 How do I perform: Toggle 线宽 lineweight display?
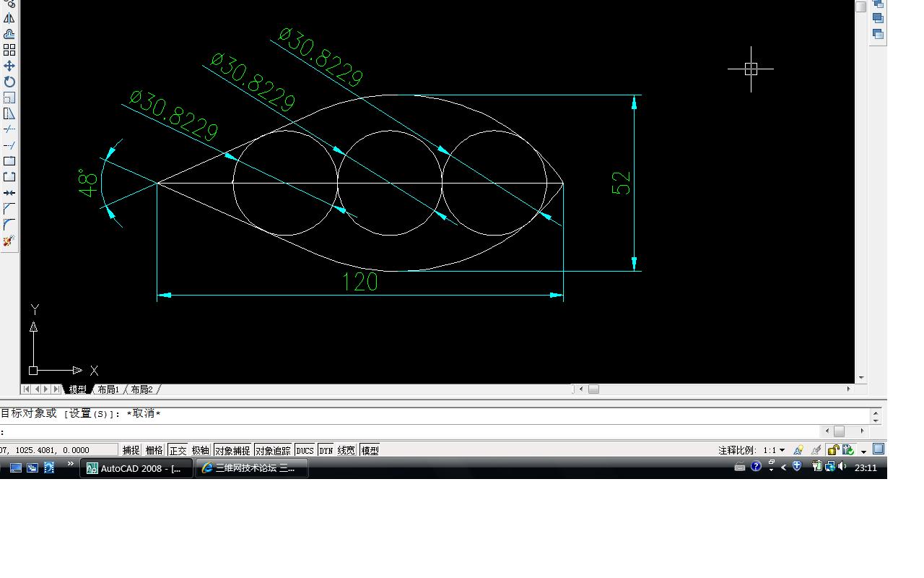point(346,450)
